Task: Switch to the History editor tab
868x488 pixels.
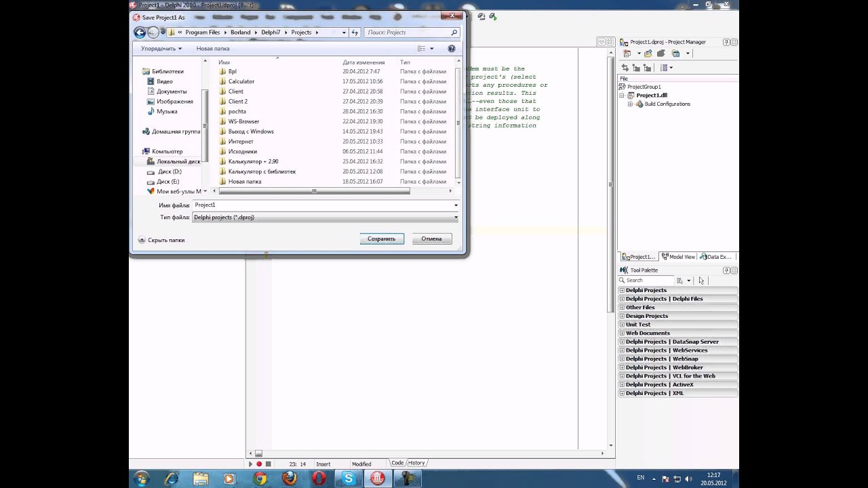Action: click(416, 463)
